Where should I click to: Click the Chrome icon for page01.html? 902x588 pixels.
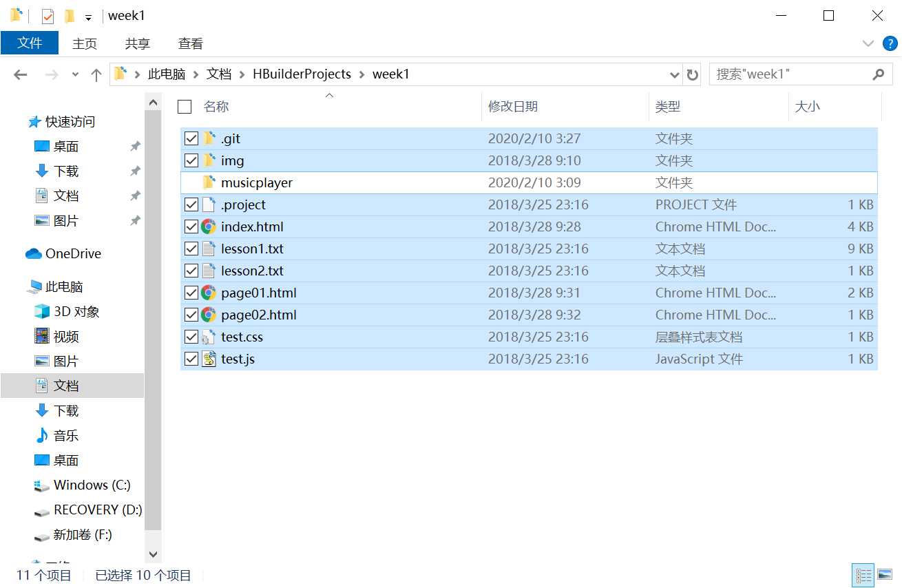[x=209, y=293]
